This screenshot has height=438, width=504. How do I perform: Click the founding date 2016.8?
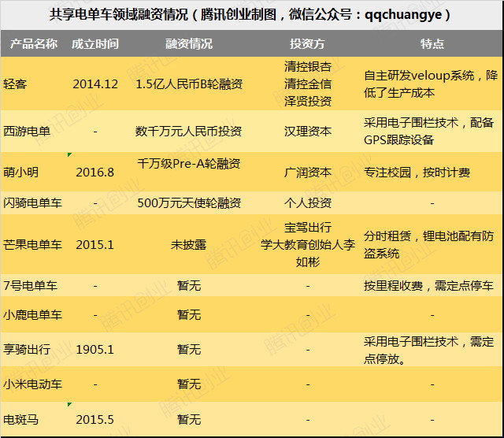(x=95, y=173)
